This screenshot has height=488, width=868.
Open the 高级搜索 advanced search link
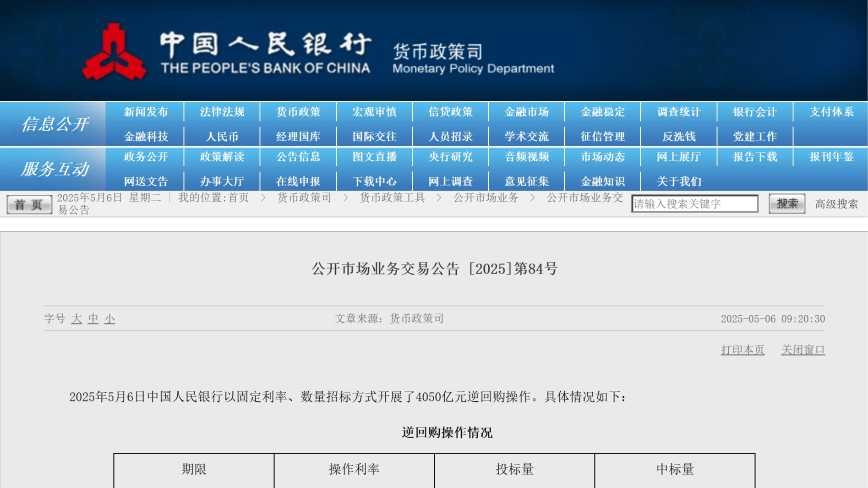(x=836, y=204)
